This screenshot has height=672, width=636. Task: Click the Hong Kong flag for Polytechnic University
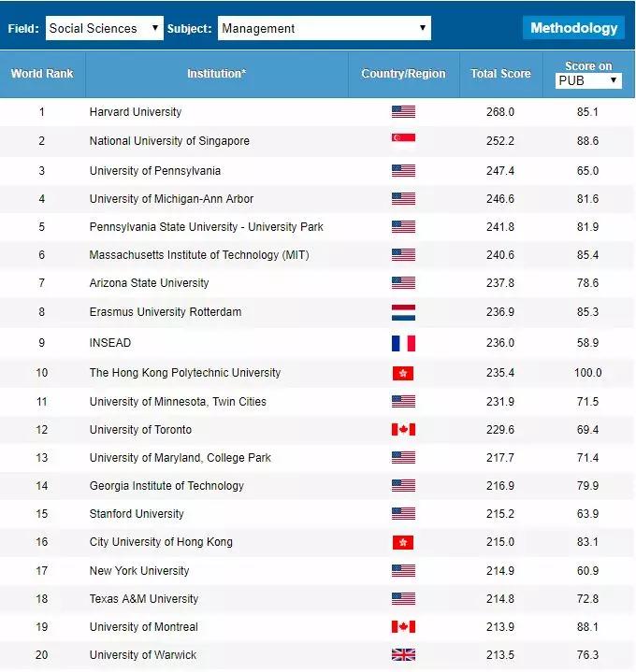[x=403, y=373]
